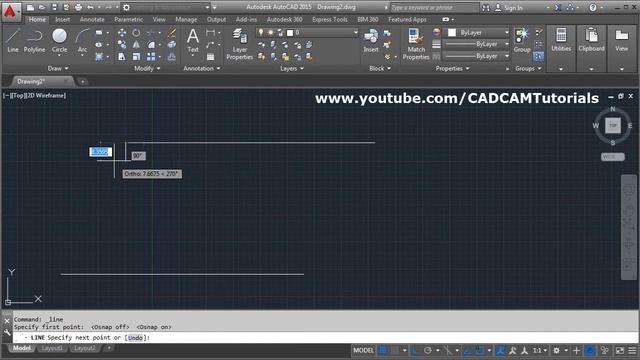640x360 pixels.
Task: Click the object color swatch in Properties
Action: [x=452, y=33]
